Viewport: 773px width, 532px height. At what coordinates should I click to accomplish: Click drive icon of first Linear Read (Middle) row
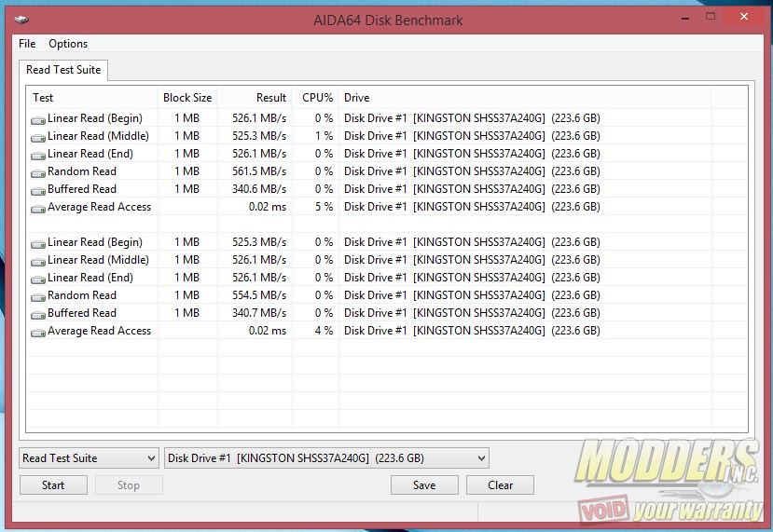tap(38, 138)
